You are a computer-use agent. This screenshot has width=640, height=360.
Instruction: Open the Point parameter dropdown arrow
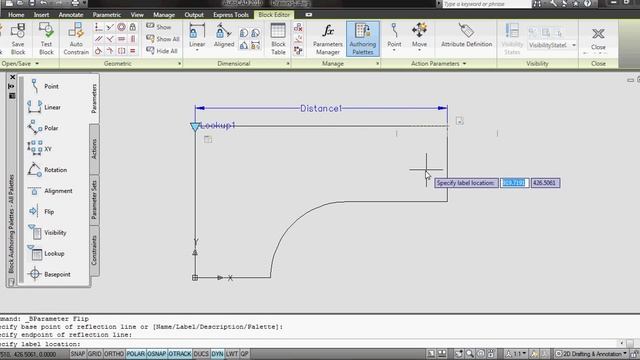coord(394,50)
